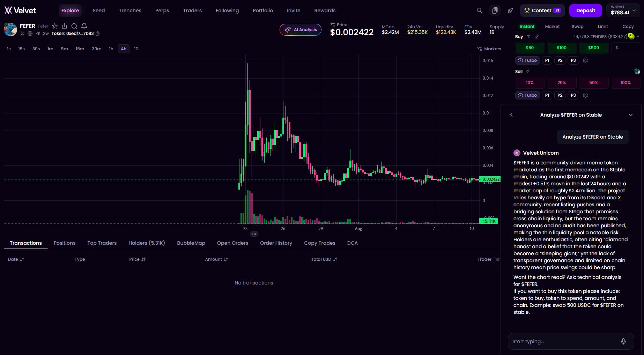Open the Trader column filter icon
Viewport: 644px width, 355px height.
(498, 259)
